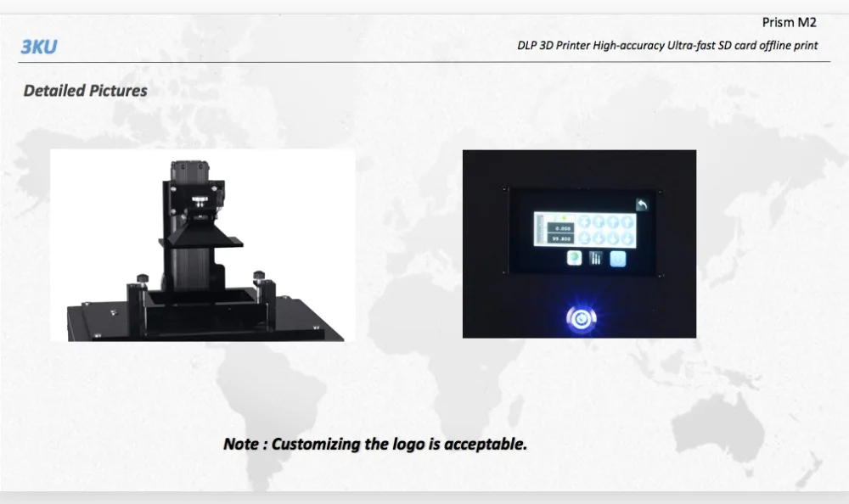Click the "99.800" value on the touchscreen
The height and width of the screenshot is (504, 849).
click(x=561, y=238)
